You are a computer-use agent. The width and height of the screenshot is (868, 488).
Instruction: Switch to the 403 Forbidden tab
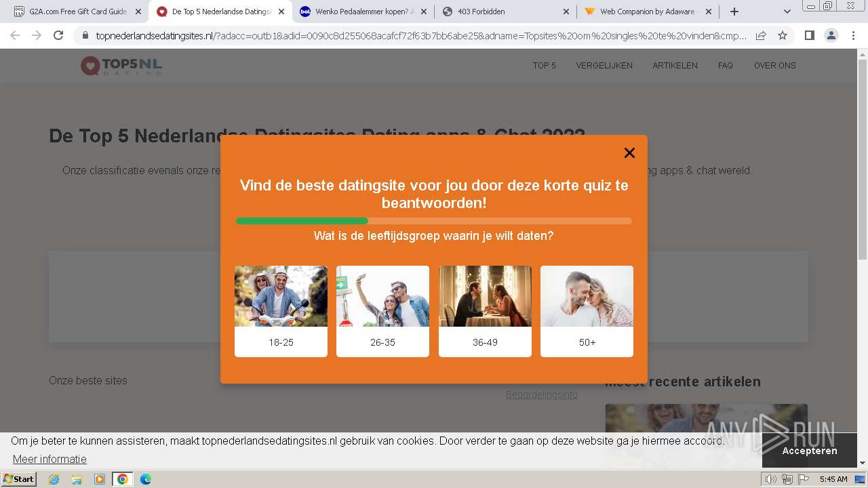(505, 12)
